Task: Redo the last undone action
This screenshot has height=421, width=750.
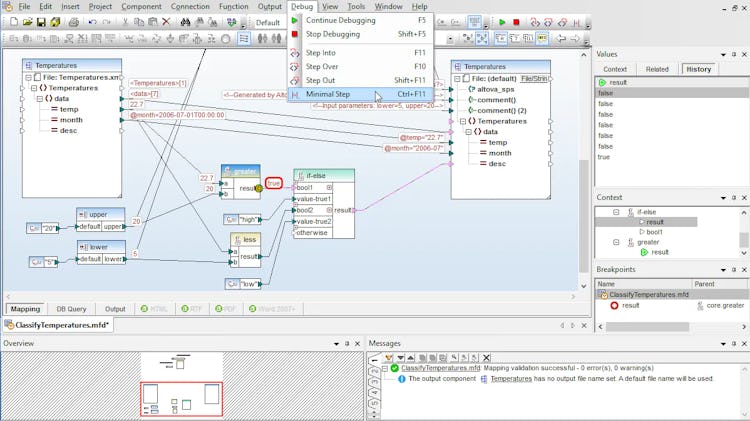Action: pyautogui.click(x=106, y=22)
